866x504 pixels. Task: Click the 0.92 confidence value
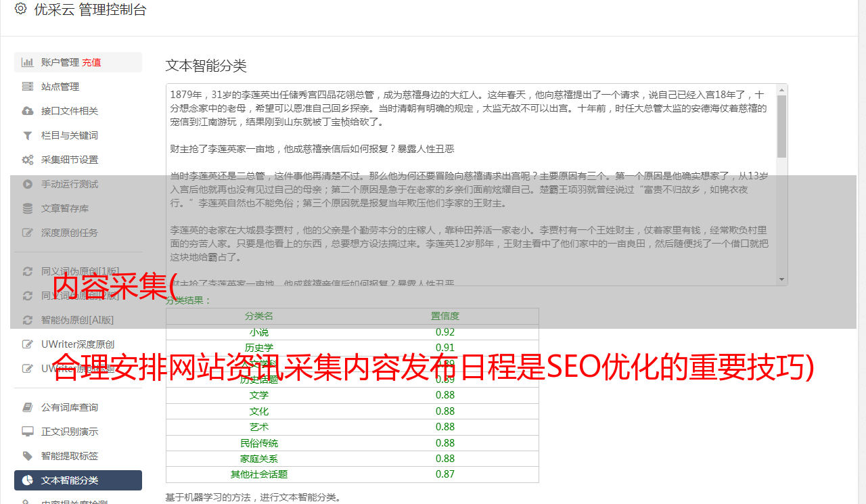point(445,332)
